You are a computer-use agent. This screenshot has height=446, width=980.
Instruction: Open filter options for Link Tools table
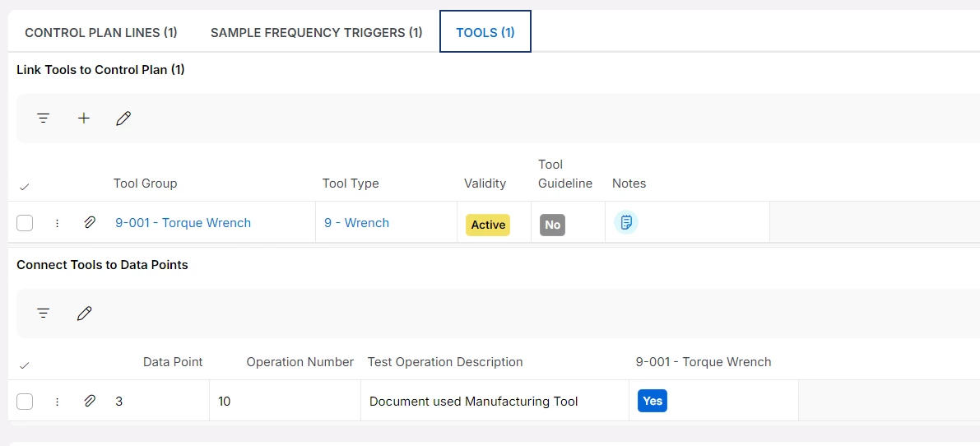click(44, 118)
